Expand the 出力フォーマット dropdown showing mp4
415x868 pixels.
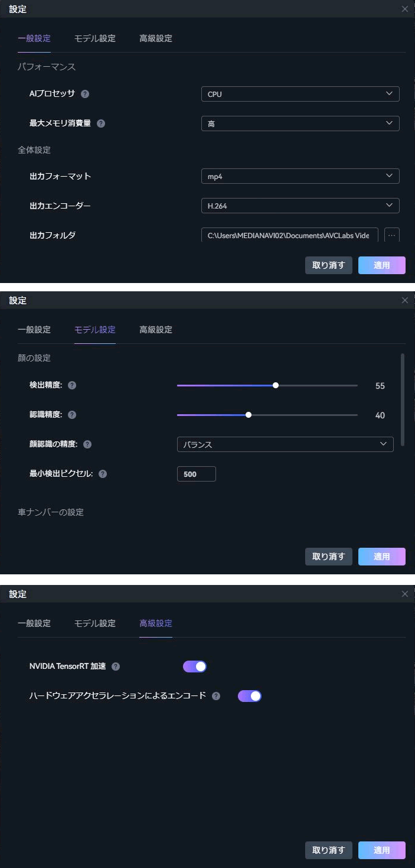pyautogui.click(x=300, y=176)
